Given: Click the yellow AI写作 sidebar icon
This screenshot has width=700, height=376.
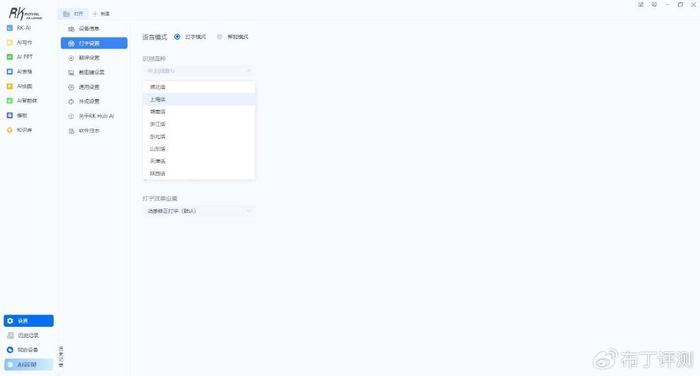Looking at the screenshot, I should [x=9, y=42].
